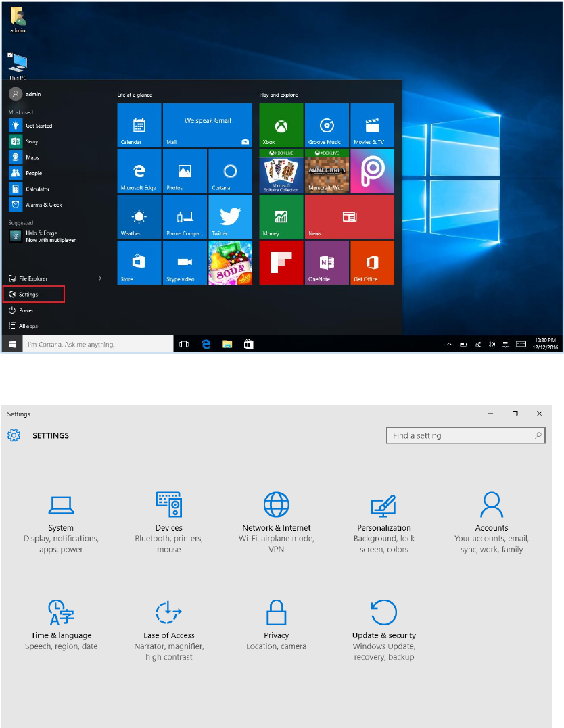
Task: Open Personalization settings
Action: [383, 523]
